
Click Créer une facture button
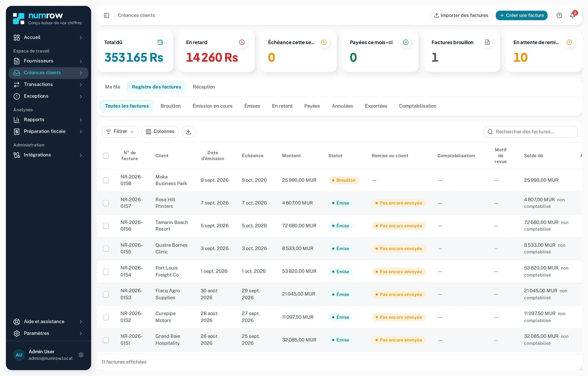[521, 15]
